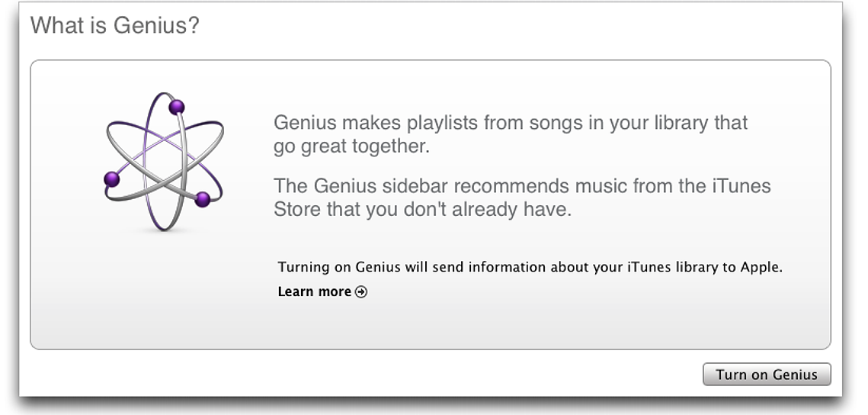The width and height of the screenshot is (868, 415).
Task: Select the left purple sphere on Genius icon
Action: click(x=112, y=179)
